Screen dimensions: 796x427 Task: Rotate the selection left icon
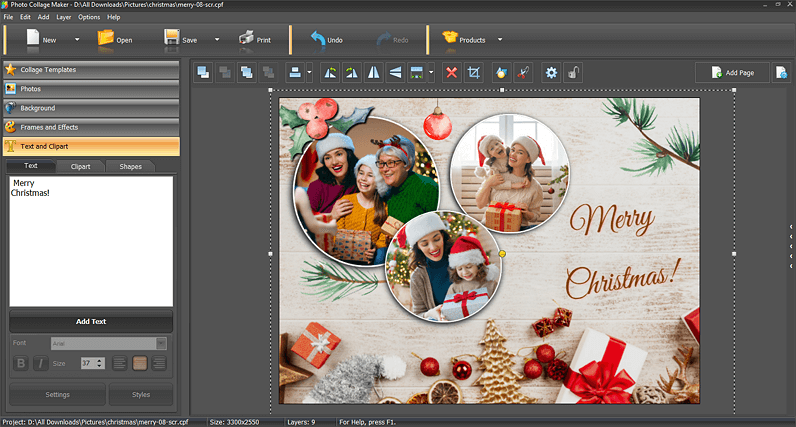[x=330, y=73]
